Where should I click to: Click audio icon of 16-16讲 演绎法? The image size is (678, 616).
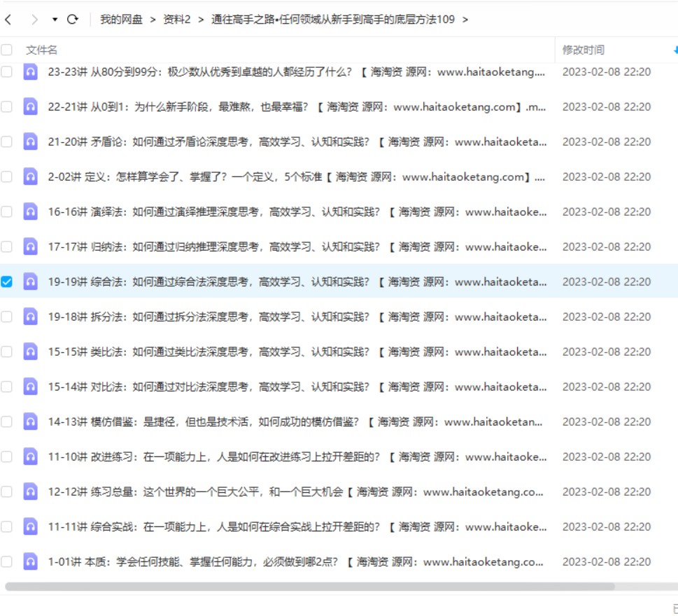pyautogui.click(x=30, y=211)
